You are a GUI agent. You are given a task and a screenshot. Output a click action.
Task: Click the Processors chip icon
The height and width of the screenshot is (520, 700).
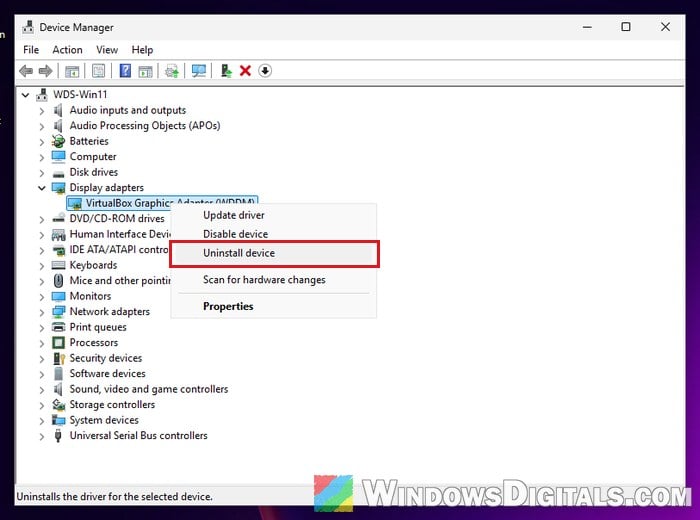pyautogui.click(x=58, y=342)
